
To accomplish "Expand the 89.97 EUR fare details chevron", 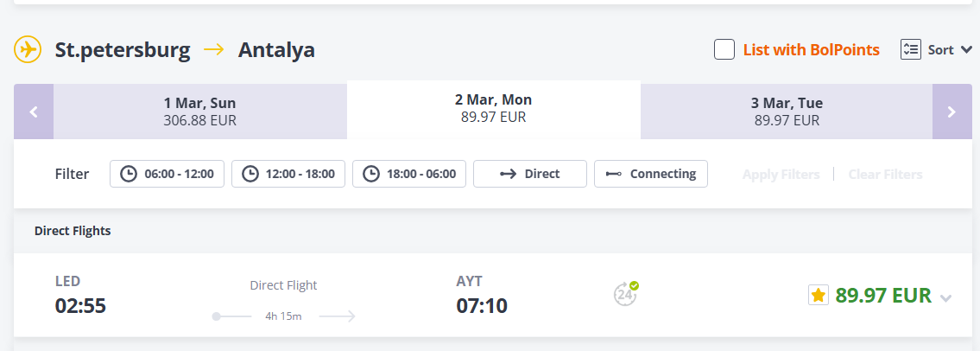I will (x=946, y=298).
